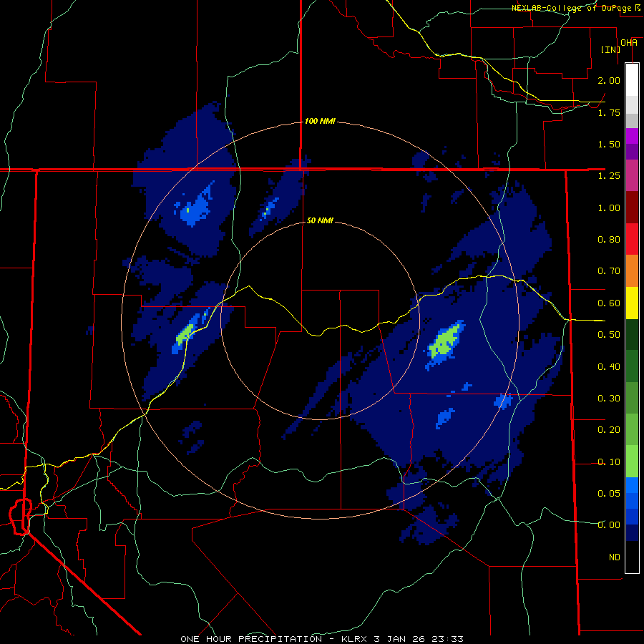
Task: Click the bright magenta legend swatch
Action: point(632,136)
